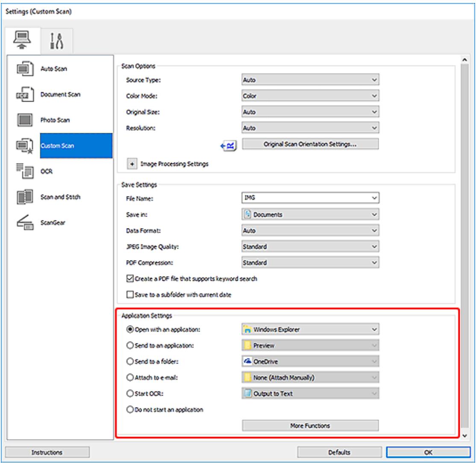This screenshot has width=476, height=463.
Task: Select Open with an application radio
Action: point(130,329)
